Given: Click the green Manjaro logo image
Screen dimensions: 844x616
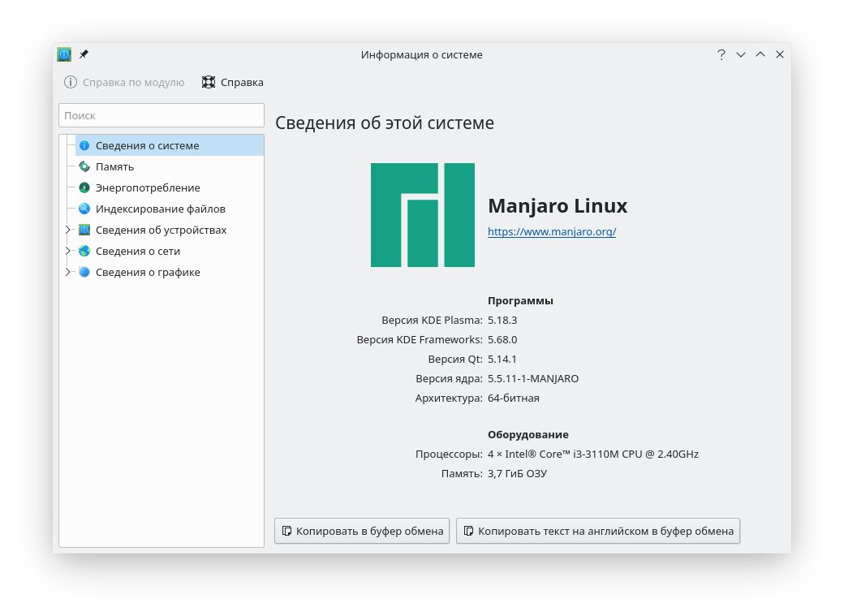Looking at the screenshot, I should (x=423, y=215).
